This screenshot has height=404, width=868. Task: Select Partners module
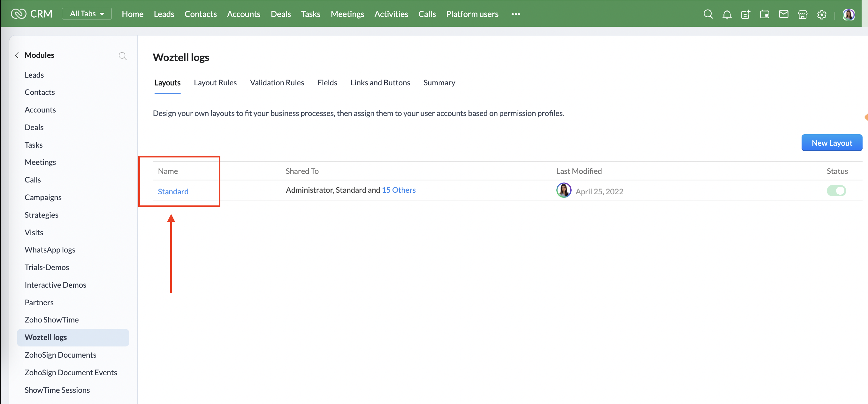click(x=39, y=302)
